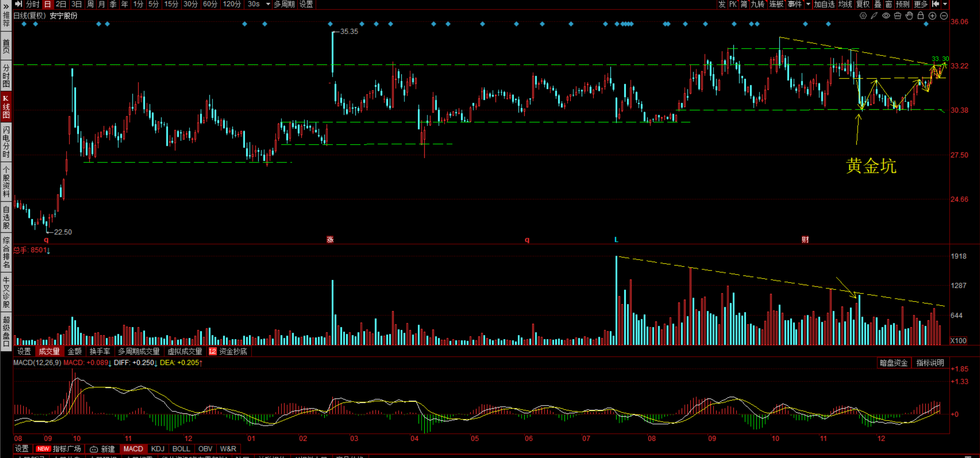Open the toolbox briefcase icon
This screenshot has height=458, width=980.
[x=897, y=16]
